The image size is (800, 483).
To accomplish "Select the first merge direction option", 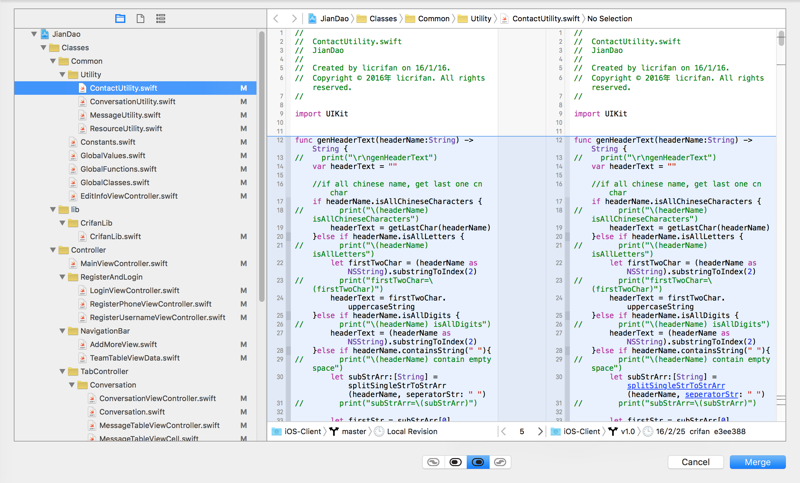I will [433, 462].
